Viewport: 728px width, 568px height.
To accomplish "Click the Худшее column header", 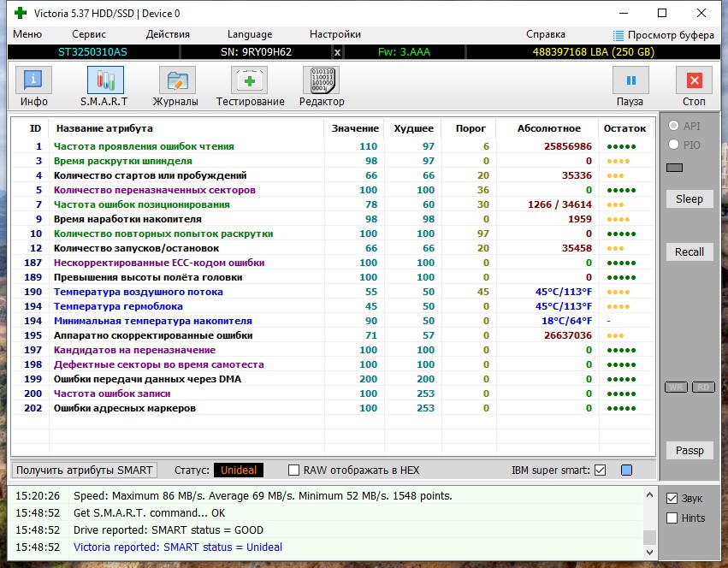I will pyautogui.click(x=413, y=128).
